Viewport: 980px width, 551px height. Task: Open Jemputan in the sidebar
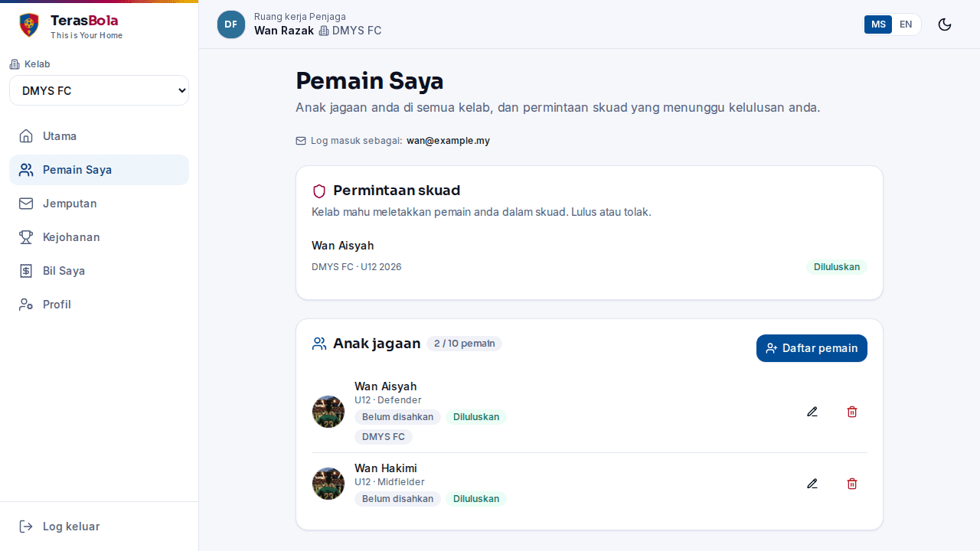coord(99,204)
